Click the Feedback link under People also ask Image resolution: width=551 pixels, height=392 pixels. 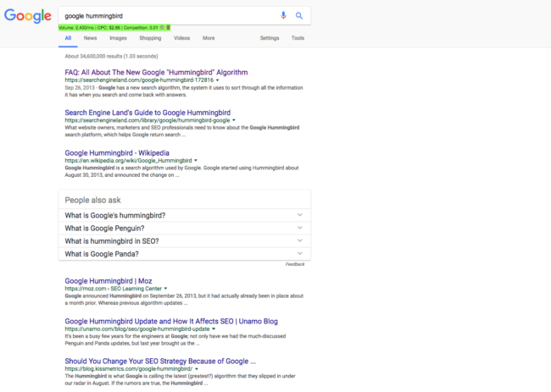pos(295,264)
